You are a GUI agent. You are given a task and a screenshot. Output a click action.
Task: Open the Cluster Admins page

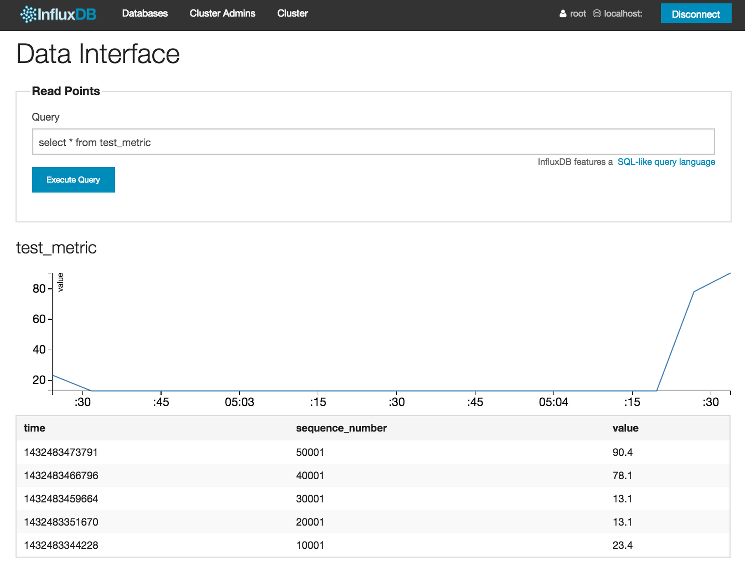point(222,13)
